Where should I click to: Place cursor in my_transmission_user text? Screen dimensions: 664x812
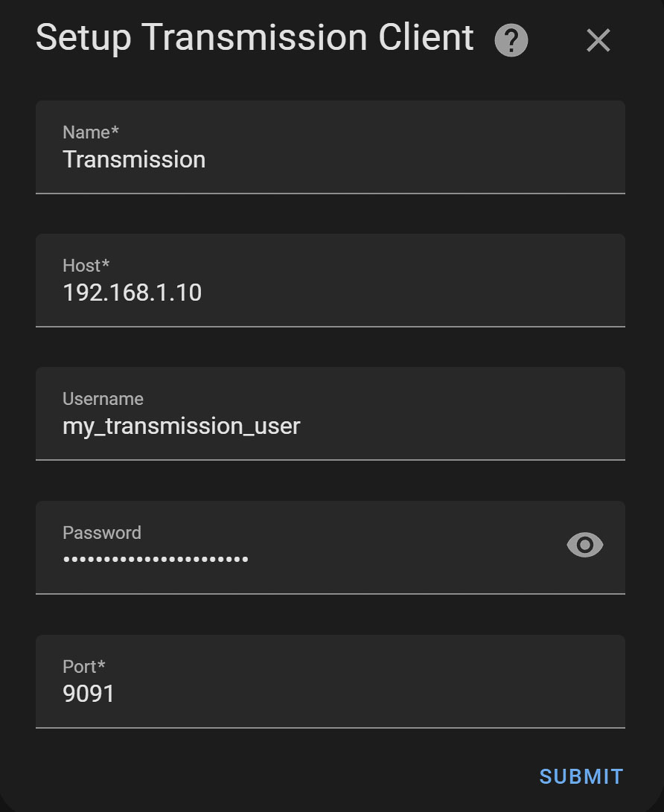(x=182, y=426)
